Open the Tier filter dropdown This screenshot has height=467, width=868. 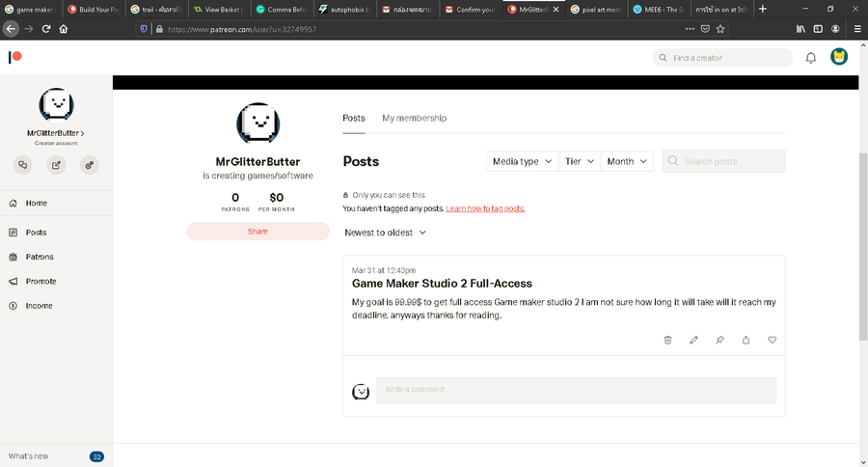pos(579,161)
